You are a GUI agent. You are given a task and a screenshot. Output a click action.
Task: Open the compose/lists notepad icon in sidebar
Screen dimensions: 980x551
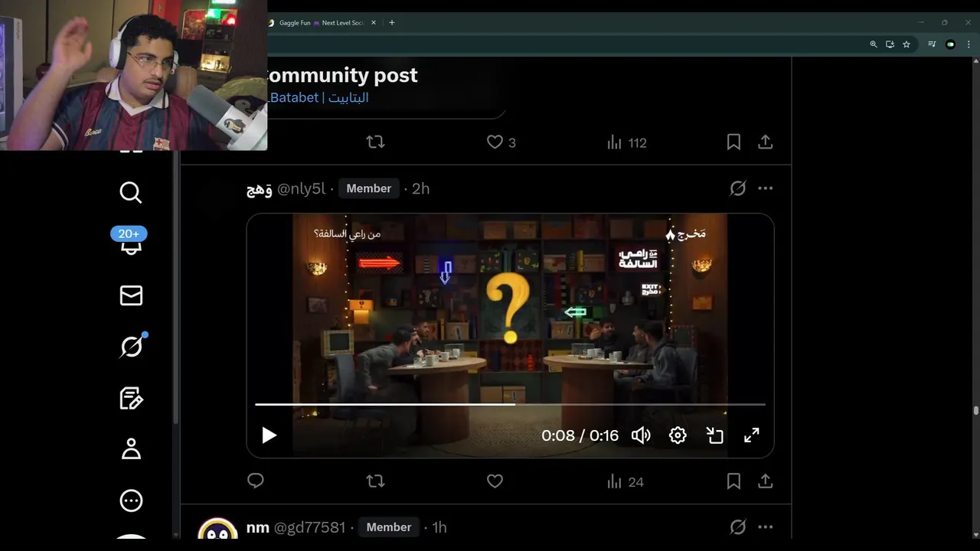tap(131, 398)
